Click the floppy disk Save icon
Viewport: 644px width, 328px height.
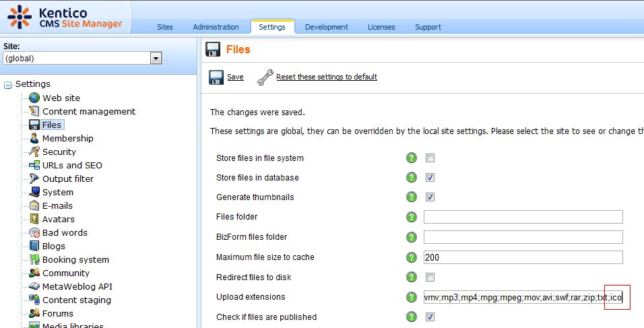[216, 77]
